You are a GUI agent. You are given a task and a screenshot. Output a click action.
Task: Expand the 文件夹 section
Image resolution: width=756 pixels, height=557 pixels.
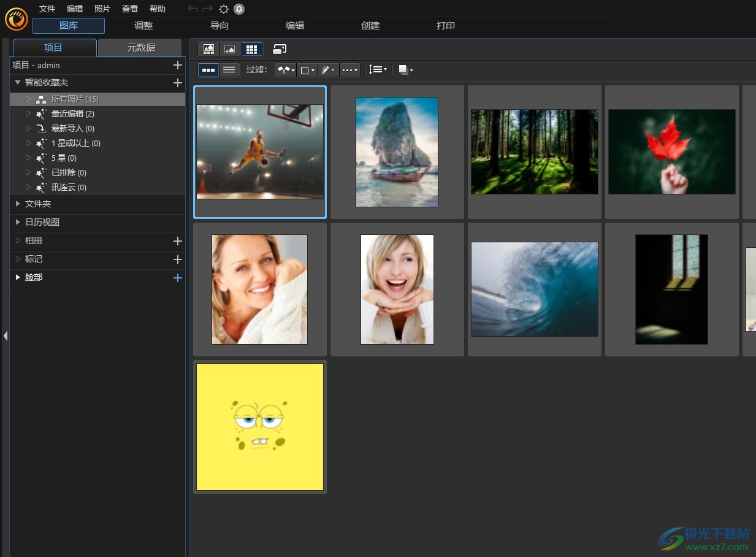point(18,204)
